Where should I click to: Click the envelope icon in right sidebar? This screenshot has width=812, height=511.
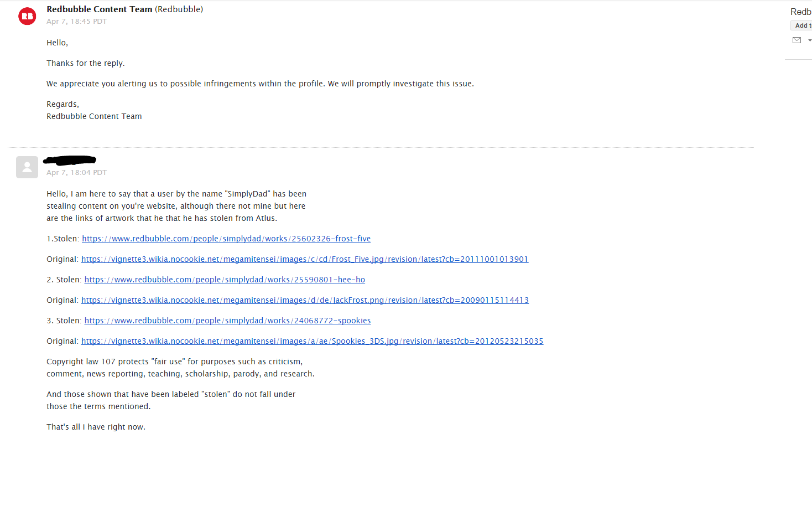point(797,40)
